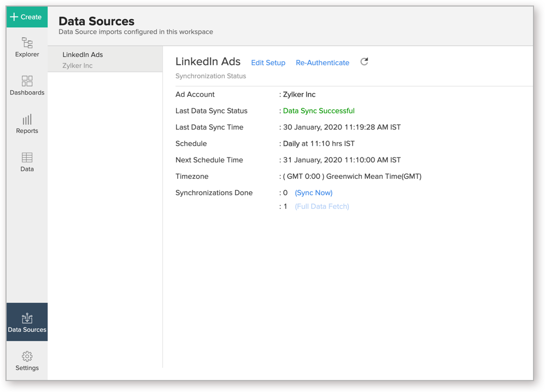Open the Dashboards grid icon
The height and width of the screenshot is (392, 545).
tap(27, 81)
